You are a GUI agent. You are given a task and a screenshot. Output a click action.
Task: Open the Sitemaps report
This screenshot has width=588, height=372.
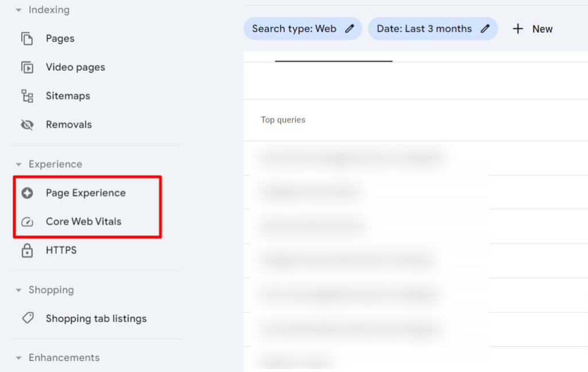68,95
